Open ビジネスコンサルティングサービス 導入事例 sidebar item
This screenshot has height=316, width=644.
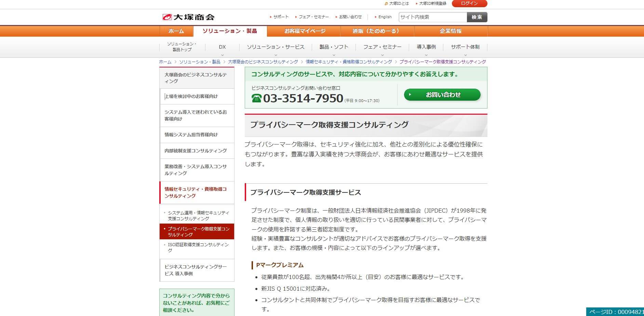click(x=197, y=270)
